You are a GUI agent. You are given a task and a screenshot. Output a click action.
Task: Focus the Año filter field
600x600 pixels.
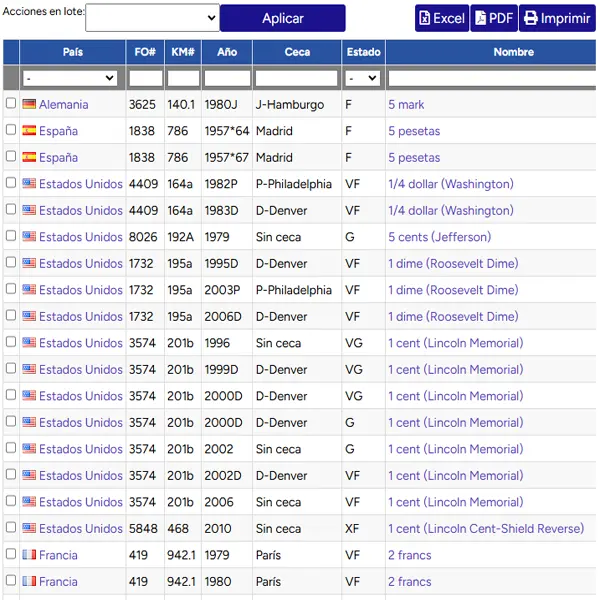(227, 78)
